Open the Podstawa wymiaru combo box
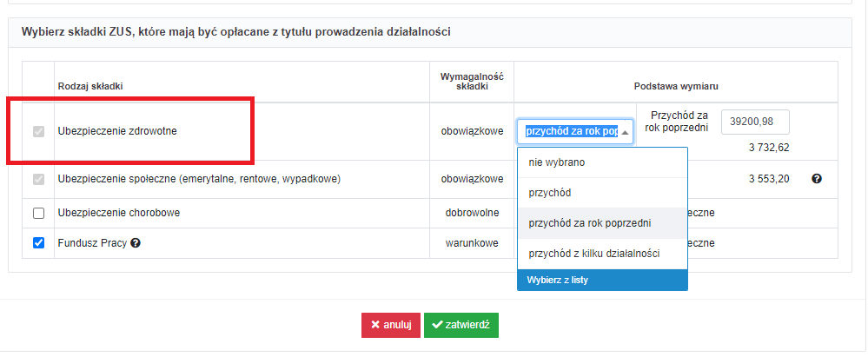868x357 pixels. 575,132
